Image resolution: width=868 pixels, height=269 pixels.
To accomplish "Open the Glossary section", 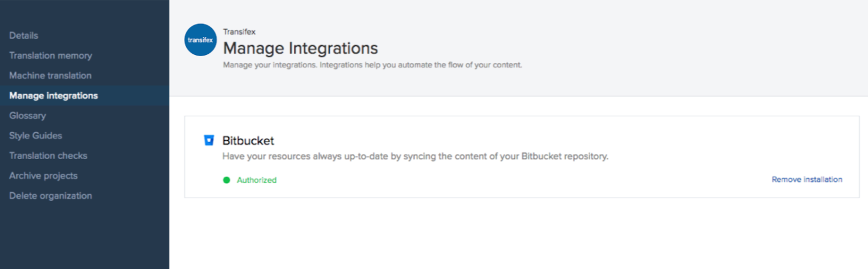I will (28, 116).
